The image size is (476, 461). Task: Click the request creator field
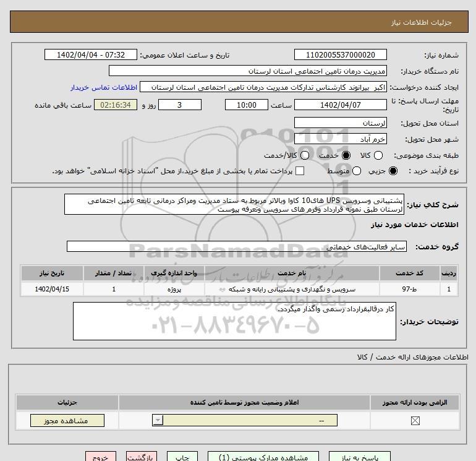(x=263, y=87)
